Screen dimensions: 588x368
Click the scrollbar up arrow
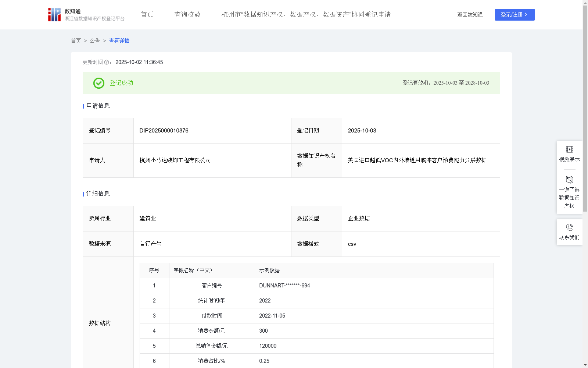point(585,3)
